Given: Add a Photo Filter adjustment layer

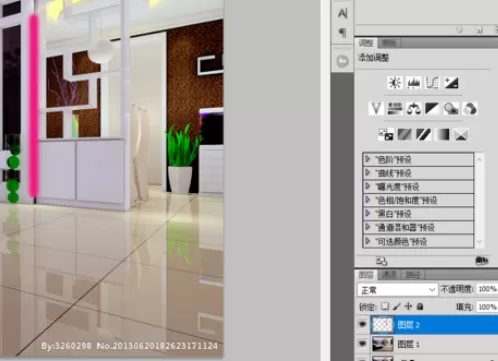Looking at the screenshot, I should point(451,109).
